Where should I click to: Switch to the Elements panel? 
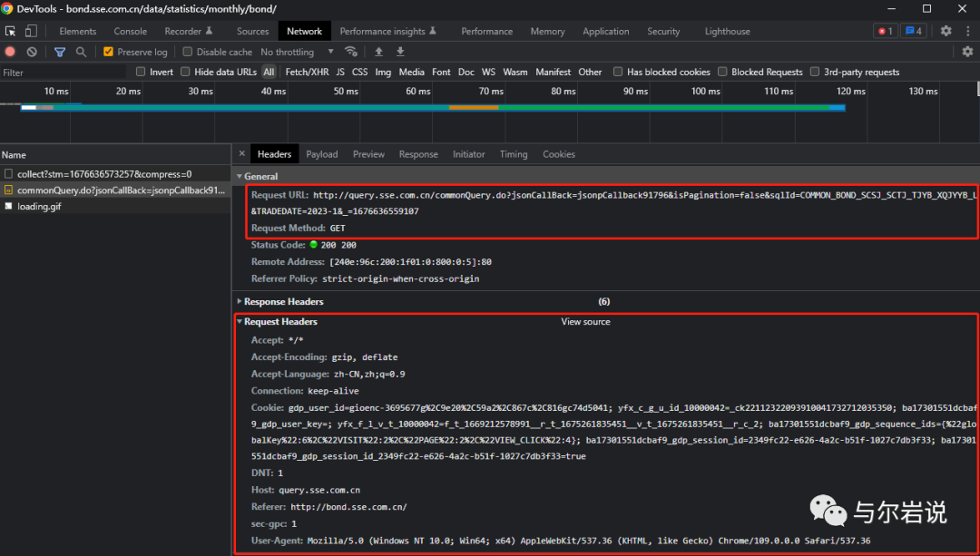[x=77, y=31]
